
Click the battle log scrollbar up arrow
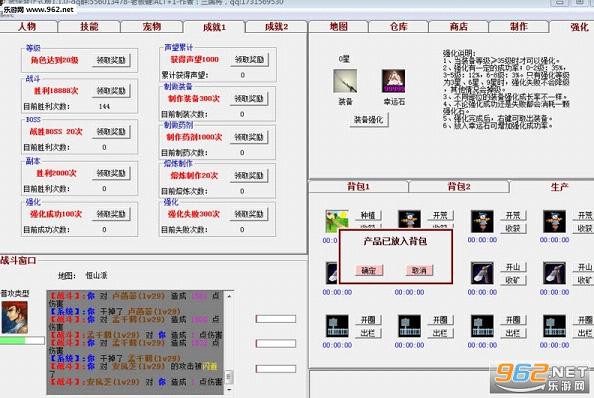pyautogui.click(x=229, y=296)
